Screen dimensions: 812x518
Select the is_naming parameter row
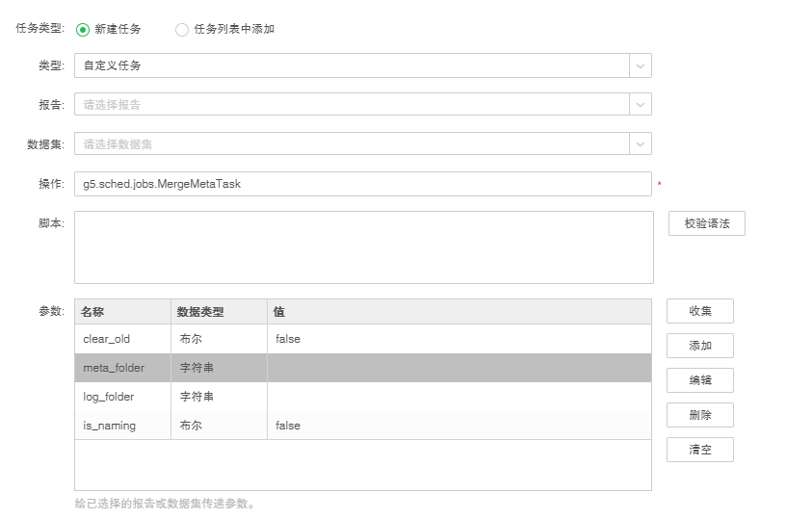point(362,426)
